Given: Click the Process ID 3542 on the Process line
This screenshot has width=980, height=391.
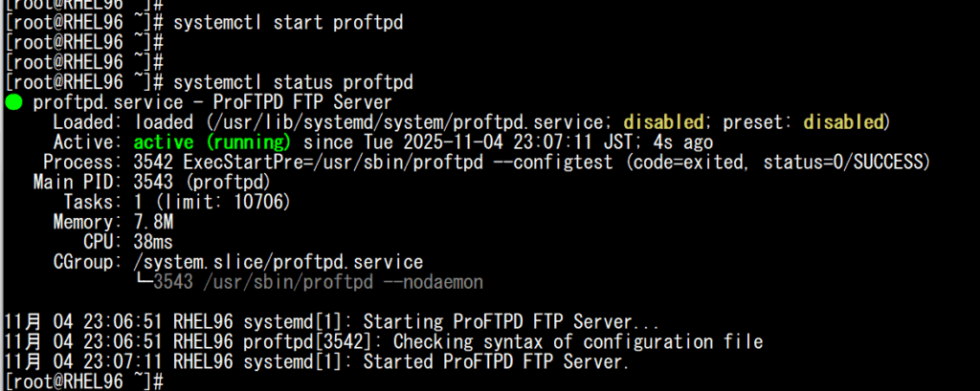Looking at the screenshot, I should tap(153, 163).
